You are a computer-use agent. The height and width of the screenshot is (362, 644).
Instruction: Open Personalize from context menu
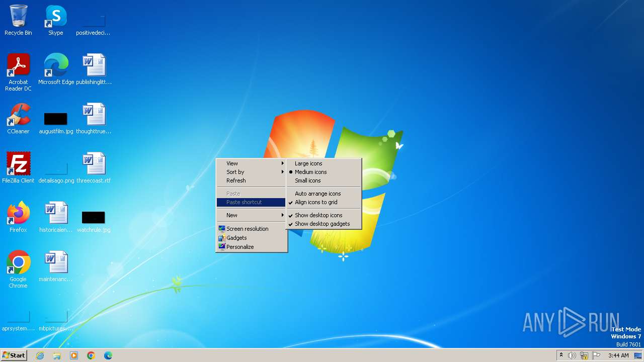coord(251,247)
